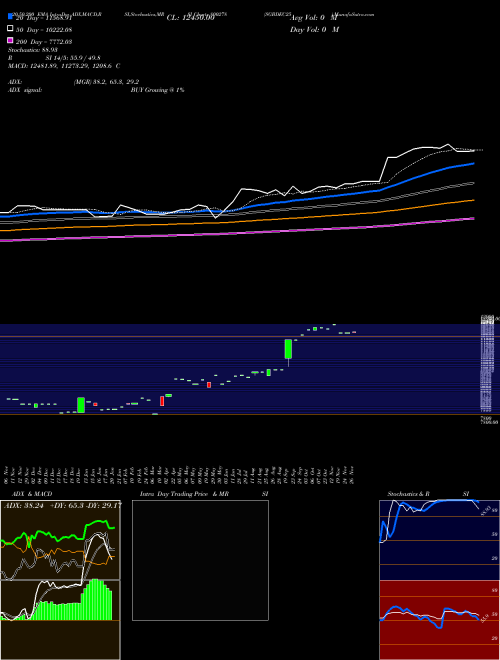Image resolution: width=500 pixels, height=660 pixels.
Task: Click the '(MGR) 38.2, 65.3, 29.2' ADX values
Action: [x=106, y=82]
